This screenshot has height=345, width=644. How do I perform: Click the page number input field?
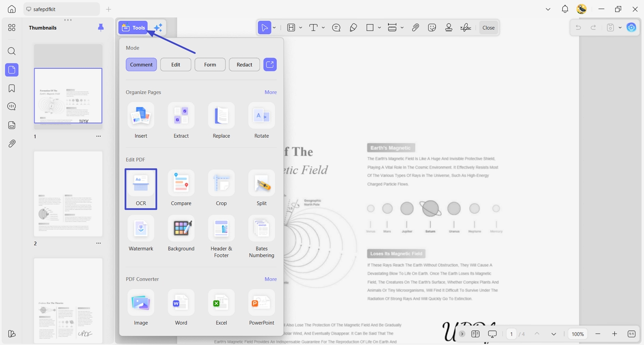(x=511, y=334)
